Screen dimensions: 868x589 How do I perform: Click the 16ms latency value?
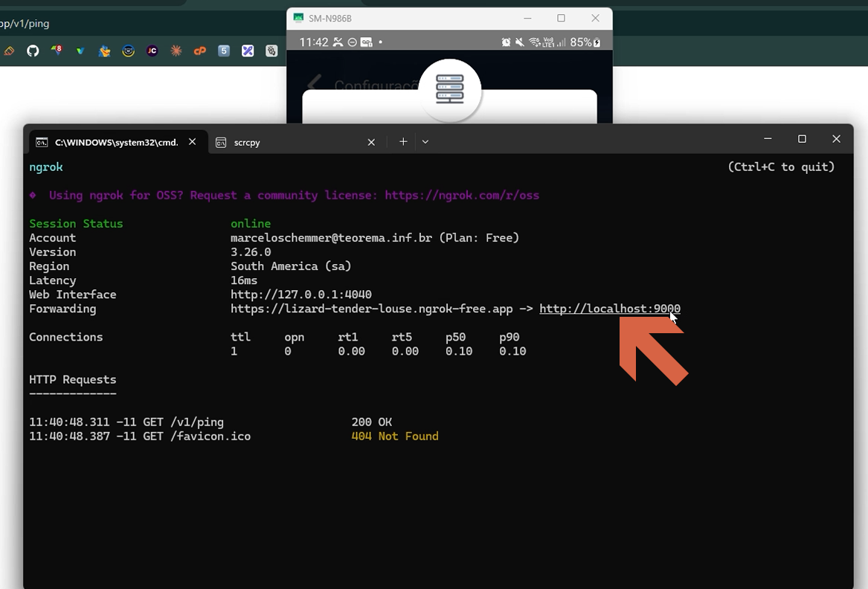click(244, 280)
